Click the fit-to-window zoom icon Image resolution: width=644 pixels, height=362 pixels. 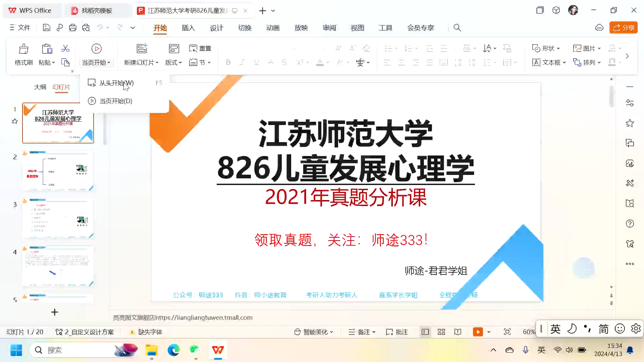tap(507, 332)
